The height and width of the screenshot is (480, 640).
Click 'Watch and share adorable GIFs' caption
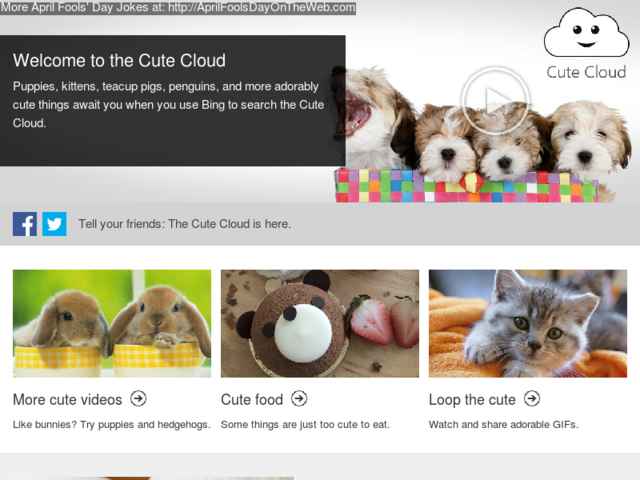pos(504,424)
